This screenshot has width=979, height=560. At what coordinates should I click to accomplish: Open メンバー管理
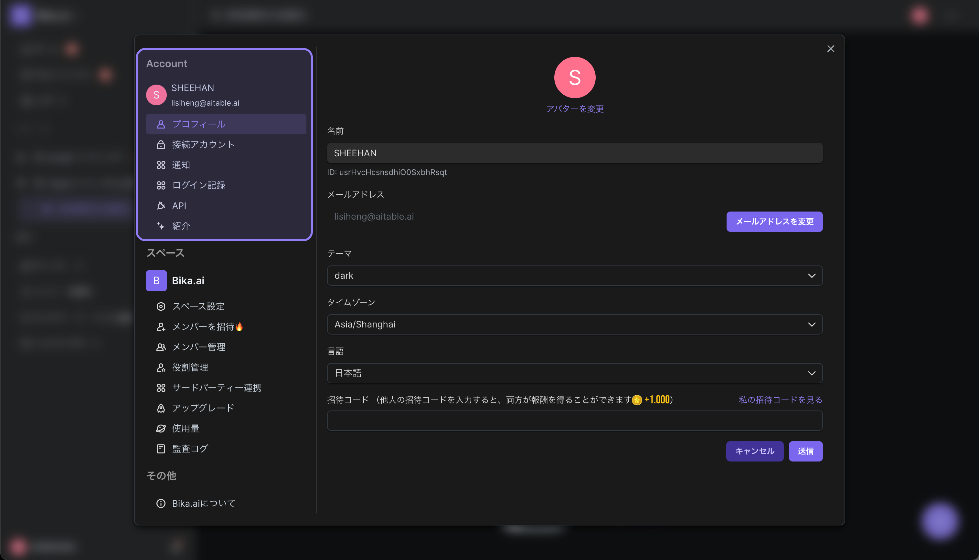[226, 347]
